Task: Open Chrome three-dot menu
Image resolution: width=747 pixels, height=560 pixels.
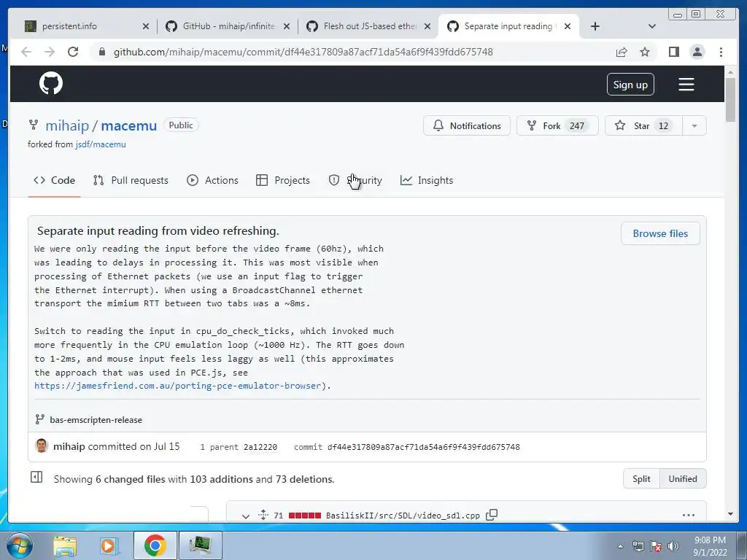Action: click(x=721, y=52)
